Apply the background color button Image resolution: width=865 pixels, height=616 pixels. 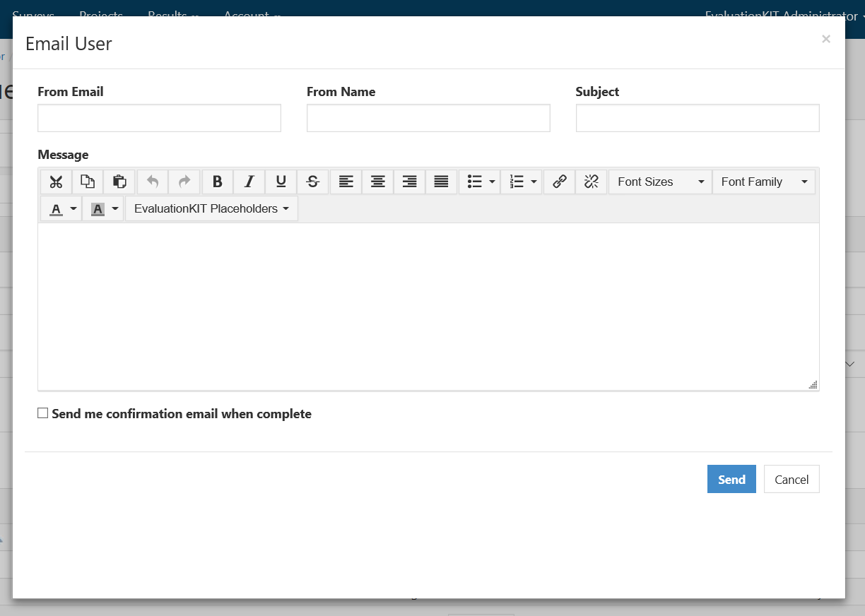pyautogui.click(x=98, y=209)
